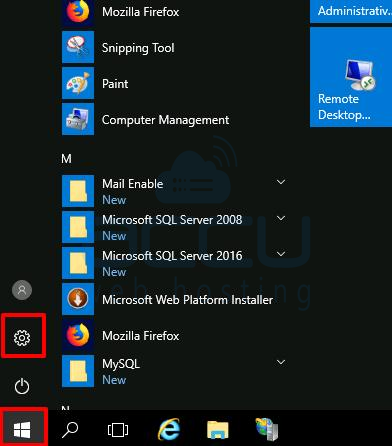Open taskbar Search magnifier
Screen dimensions: 392x446
pos(70,429)
